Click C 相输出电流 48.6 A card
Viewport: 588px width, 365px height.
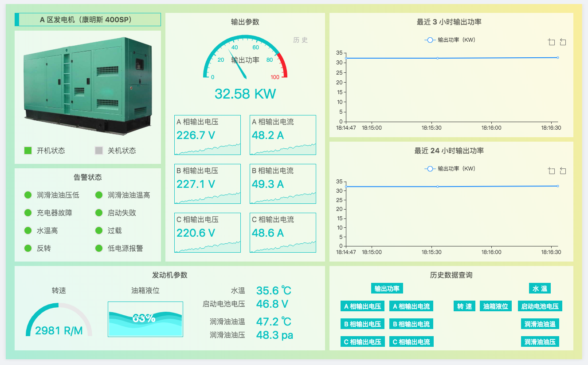tap(283, 233)
